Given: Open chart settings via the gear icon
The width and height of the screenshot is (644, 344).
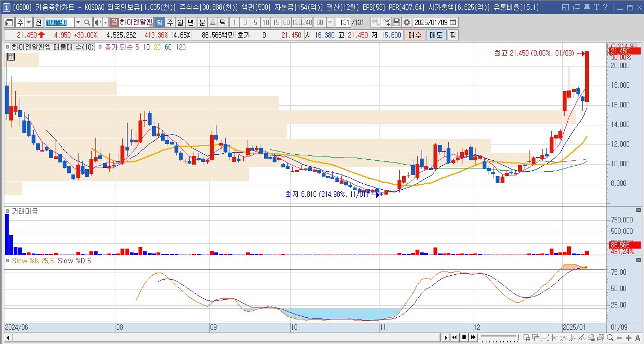Looking at the screenshot, I should click(x=407, y=22).
